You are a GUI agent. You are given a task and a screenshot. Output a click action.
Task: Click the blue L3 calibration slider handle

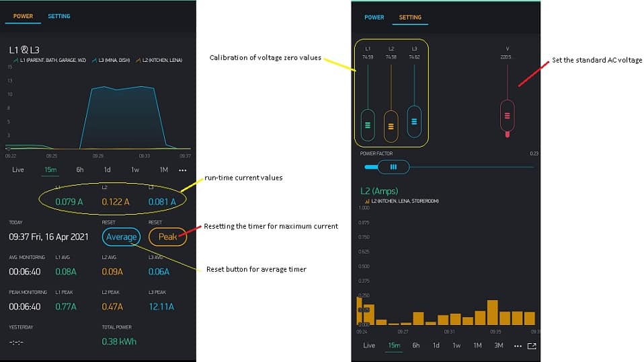click(414, 122)
